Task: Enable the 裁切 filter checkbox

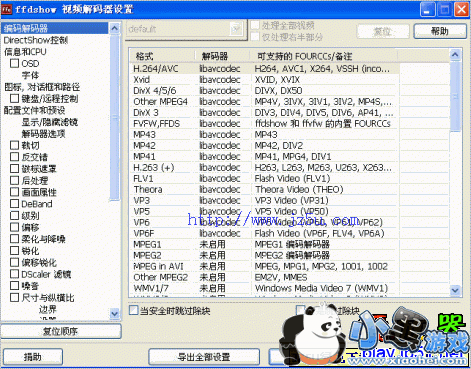Action: pos(14,145)
